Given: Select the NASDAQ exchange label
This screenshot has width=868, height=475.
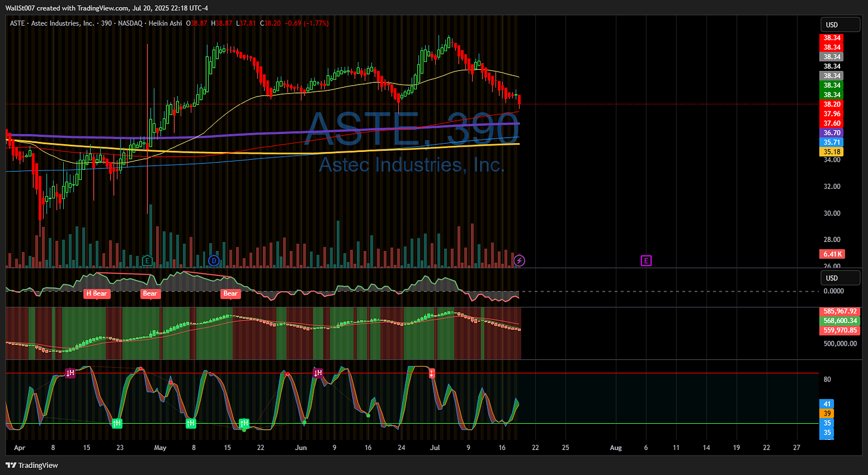Looking at the screenshot, I should [130, 23].
